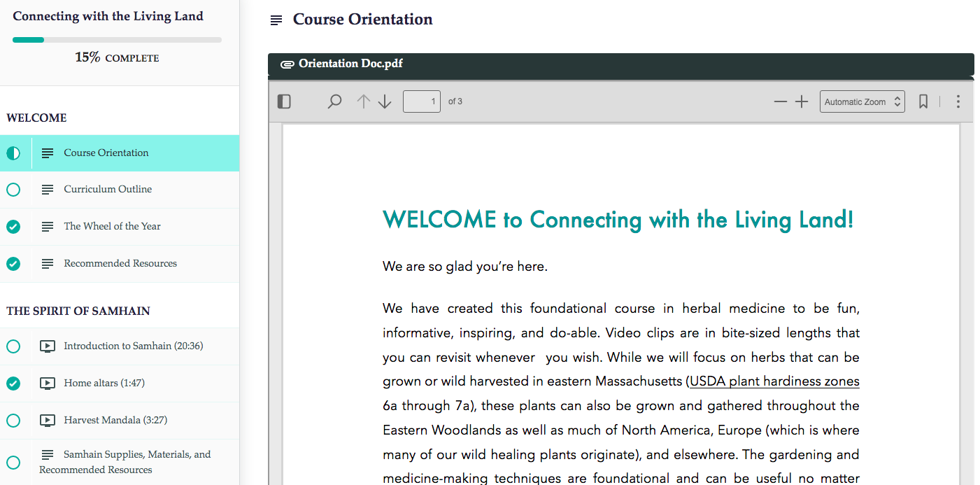Click text-lines icon in Recommended Resources row
The height and width of the screenshot is (485, 980).
[48, 264]
